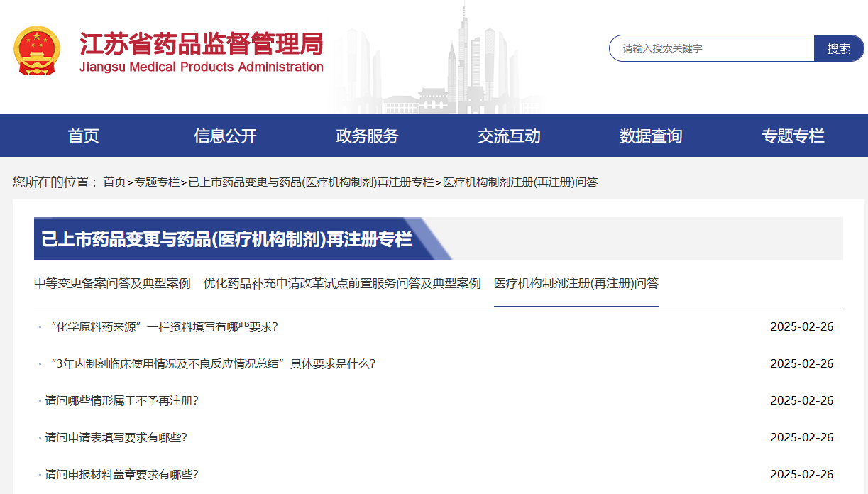Select the 医疗机构制剂注册(再注册)问答 tab
The width and height of the screenshot is (868, 494).
576,283
